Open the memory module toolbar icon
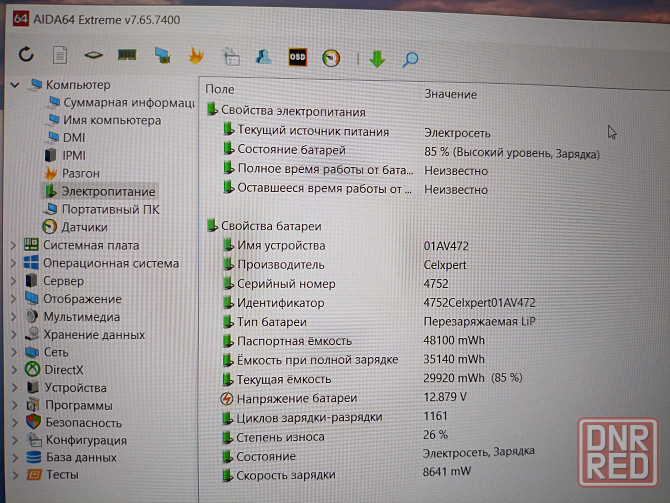Image resolution: width=670 pixels, height=503 pixels. 127,55
